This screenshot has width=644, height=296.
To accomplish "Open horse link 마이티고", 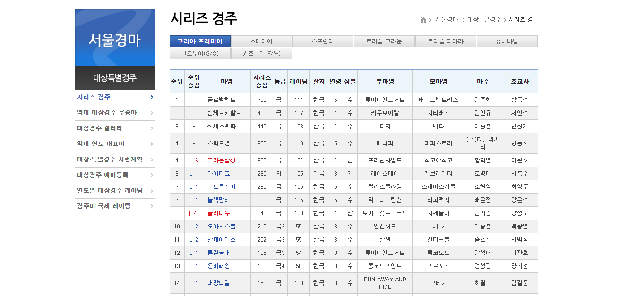I will [x=219, y=174].
